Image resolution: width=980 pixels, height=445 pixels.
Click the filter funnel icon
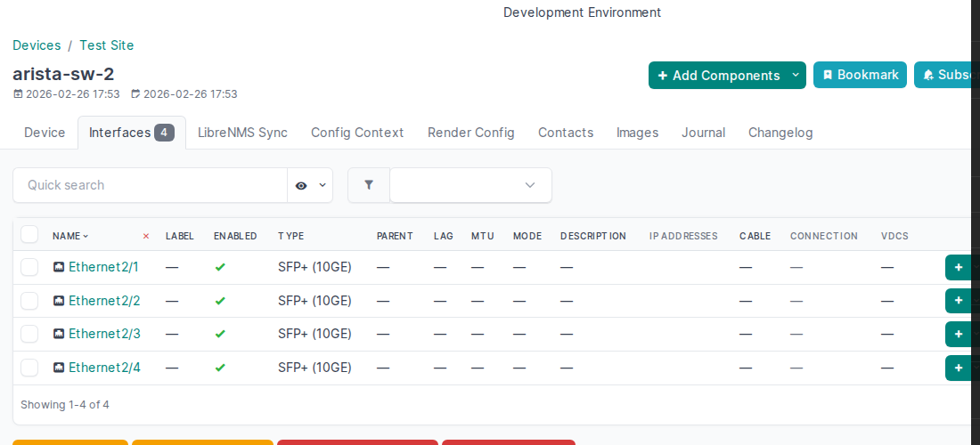[369, 185]
